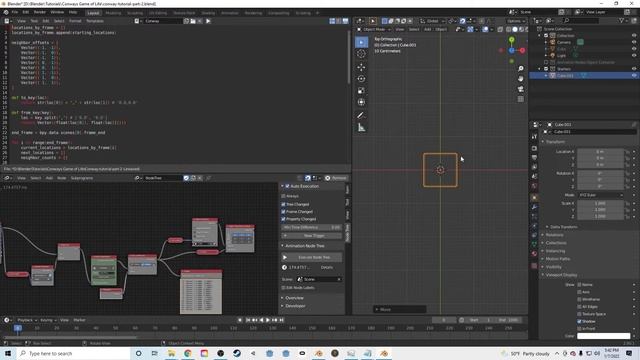Click Location X value field

pos(600,151)
